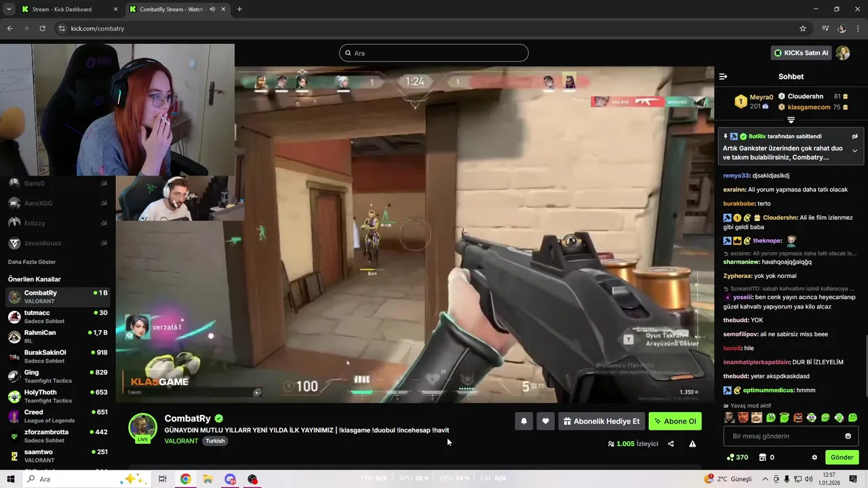The width and height of the screenshot is (868, 488).
Task: Open a new browser tab
Action: (239, 9)
